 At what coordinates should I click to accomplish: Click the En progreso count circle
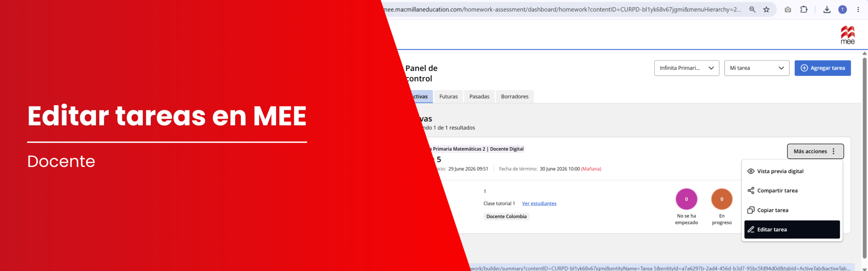pos(722,199)
